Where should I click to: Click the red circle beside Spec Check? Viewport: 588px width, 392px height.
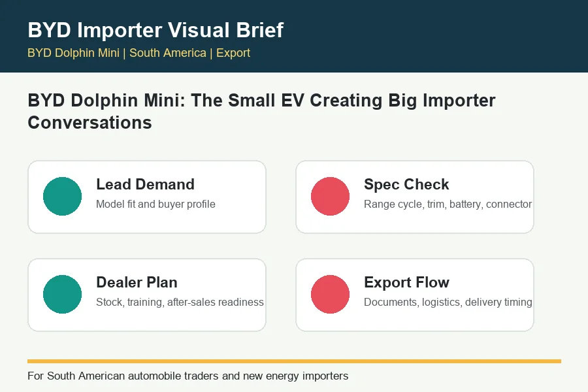tap(330, 196)
